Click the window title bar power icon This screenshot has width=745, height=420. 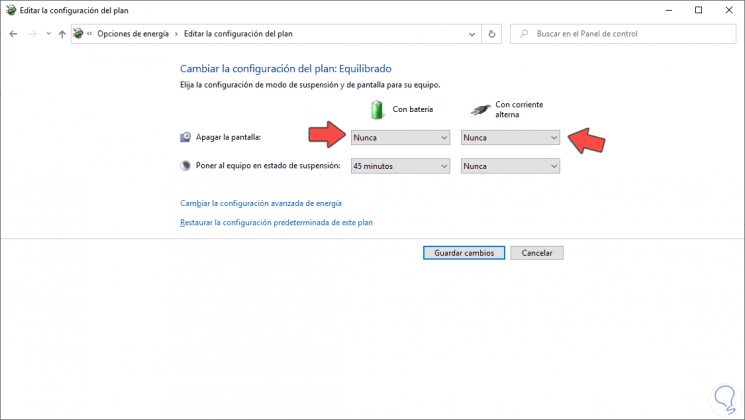tap(10, 10)
